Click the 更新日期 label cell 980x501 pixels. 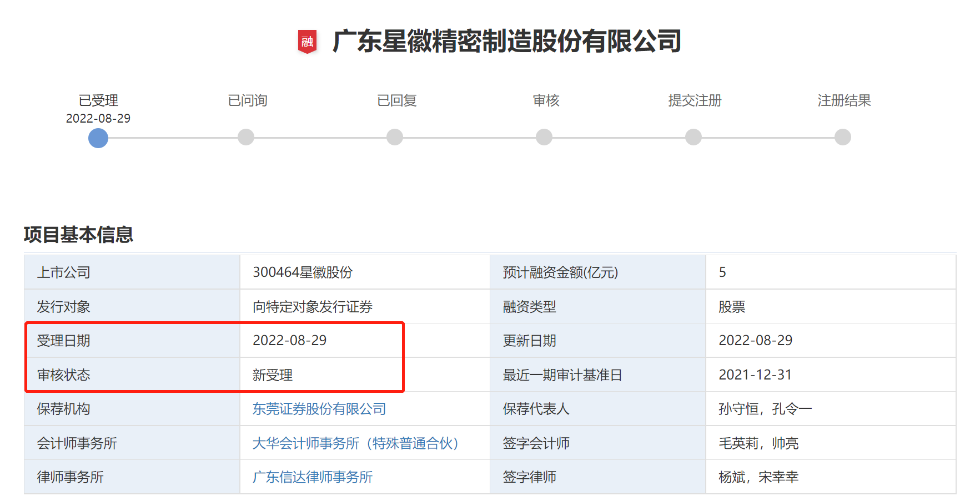pos(598,341)
